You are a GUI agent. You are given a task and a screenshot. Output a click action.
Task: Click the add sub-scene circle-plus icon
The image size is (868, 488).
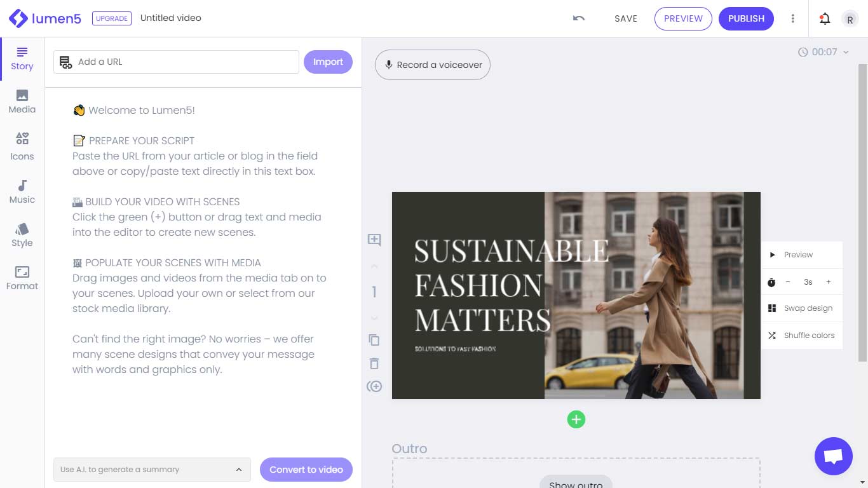(374, 386)
